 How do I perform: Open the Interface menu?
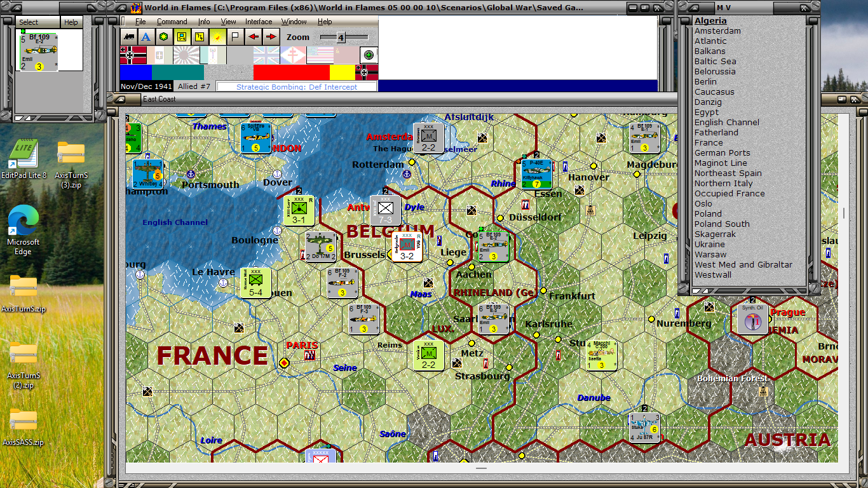(x=259, y=22)
